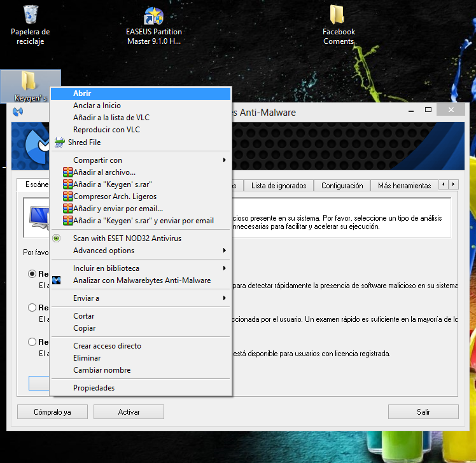Select the third scan type radio button
The width and height of the screenshot is (476, 463).
pos(32,342)
